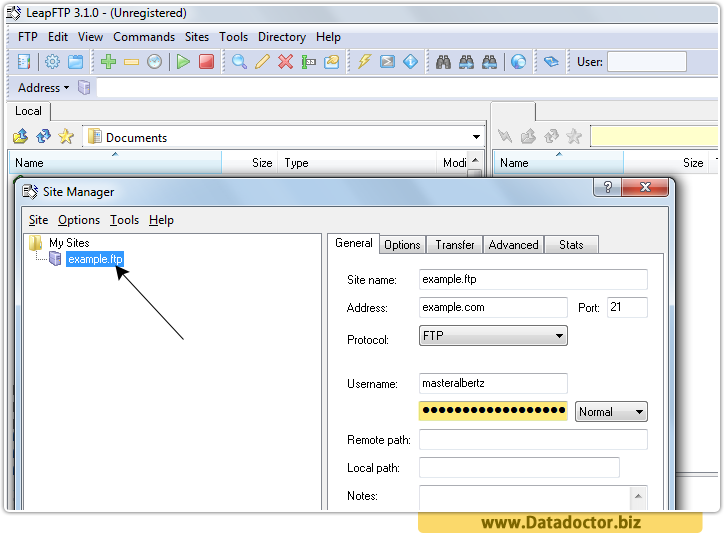Click the first binoculars find icon
The width and height of the screenshot is (724, 533).
(x=443, y=61)
